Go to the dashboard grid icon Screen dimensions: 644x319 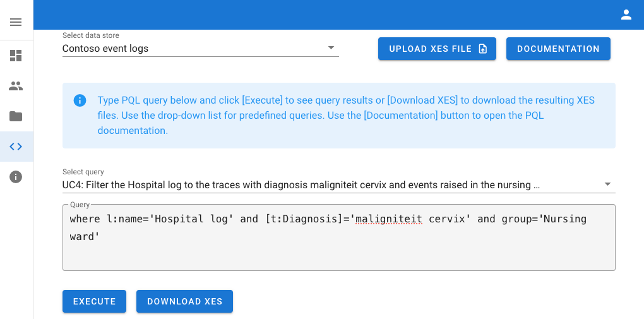point(16,56)
